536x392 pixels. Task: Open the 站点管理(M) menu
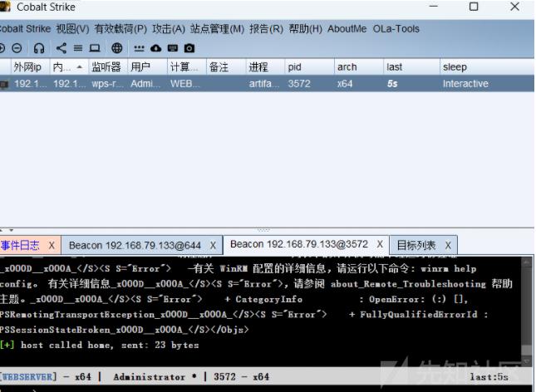[x=218, y=29]
